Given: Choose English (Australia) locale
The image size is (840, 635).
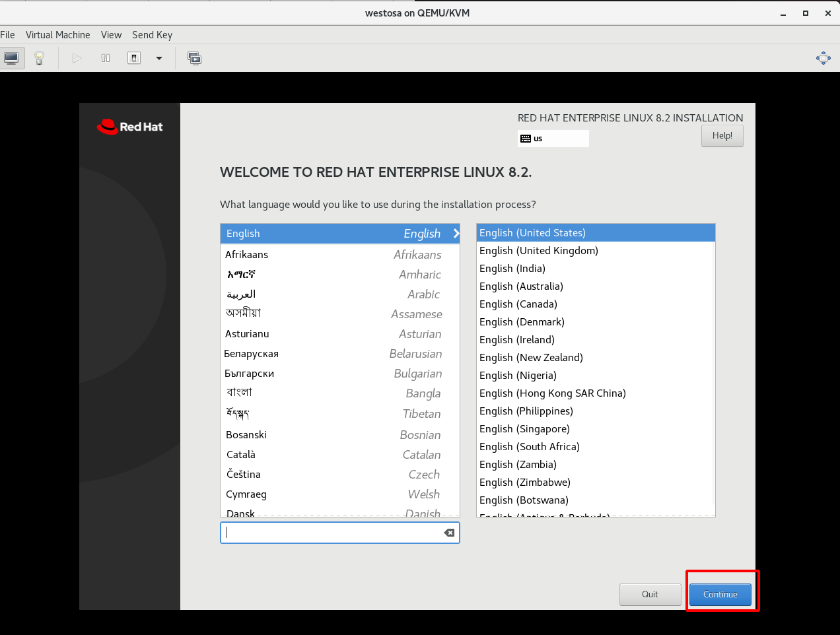Looking at the screenshot, I should (x=596, y=286).
